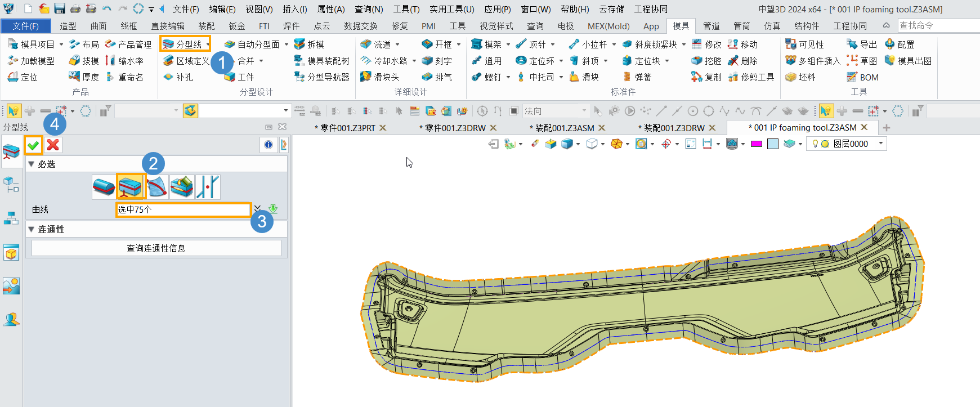
Task: Click the 冷却水路 cooling channel tool
Action: 384,60
